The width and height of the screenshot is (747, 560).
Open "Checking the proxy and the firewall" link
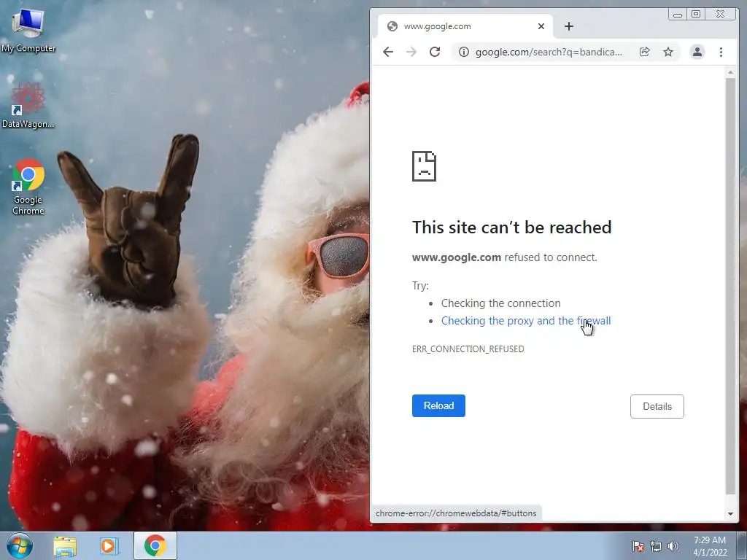[526, 321]
